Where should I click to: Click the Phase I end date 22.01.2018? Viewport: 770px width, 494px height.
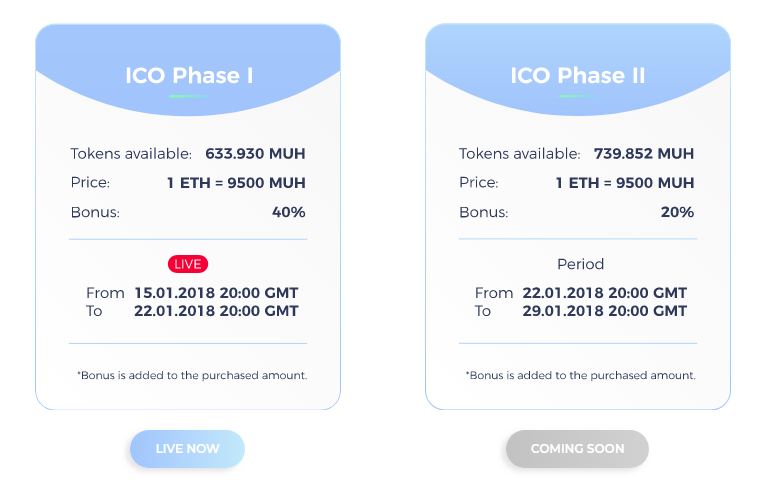[175, 311]
